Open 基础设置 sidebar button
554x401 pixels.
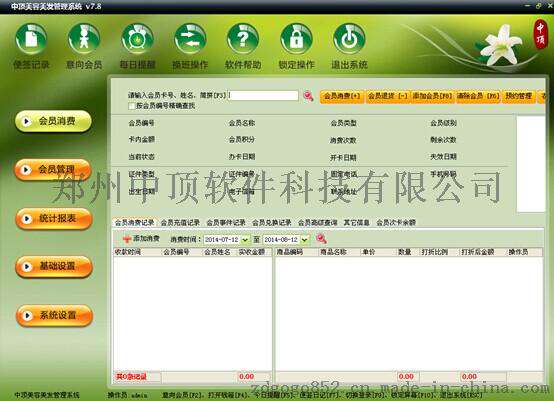[54, 267]
